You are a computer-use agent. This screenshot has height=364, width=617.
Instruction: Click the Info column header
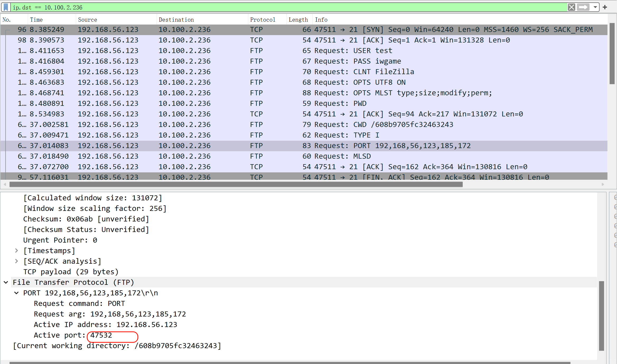pyautogui.click(x=321, y=20)
